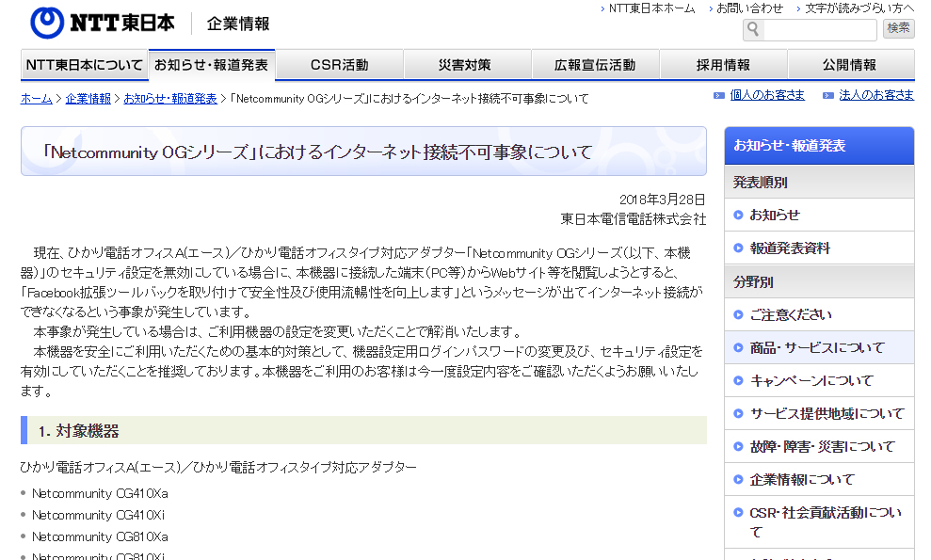
Task: Open sidebar item 故障・障害・災害について
Action: tap(819, 446)
